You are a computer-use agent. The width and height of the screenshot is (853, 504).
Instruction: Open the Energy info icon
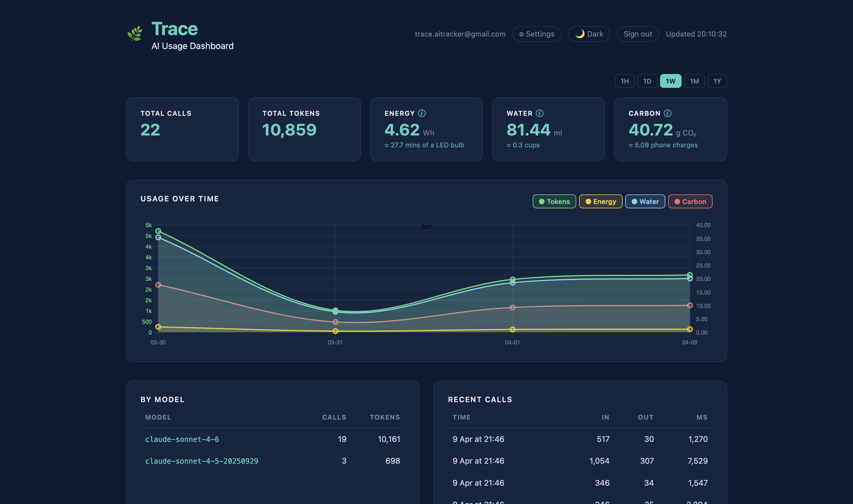[x=422, y=113]
